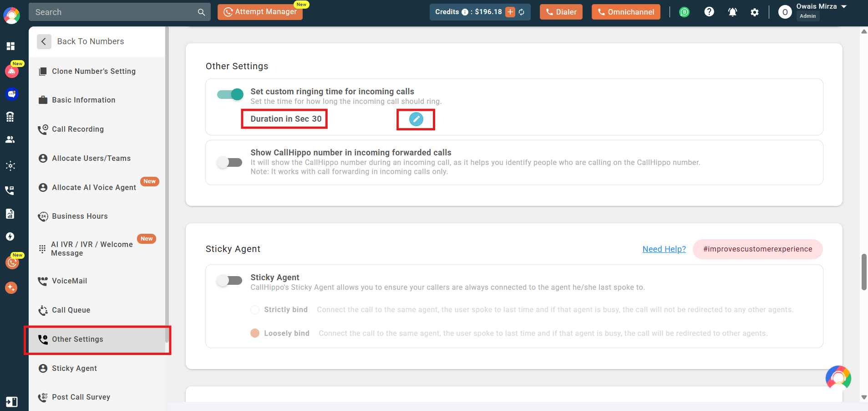
Task: Open the lightning bolt icon in left rail
Action: point(10,236)
